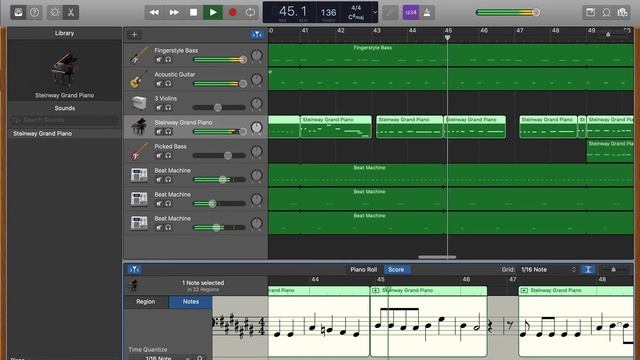Open Quick Help with question mark icon
The image size is (640, 360).
(35, 12)
